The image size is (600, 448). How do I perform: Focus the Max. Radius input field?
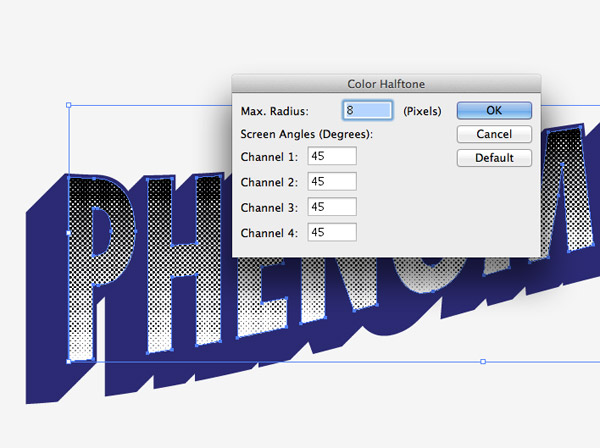(x=367, y=110)
